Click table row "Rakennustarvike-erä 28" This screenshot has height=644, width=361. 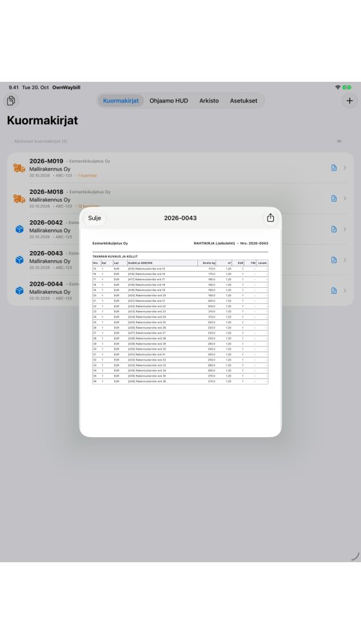click(180, 339)
